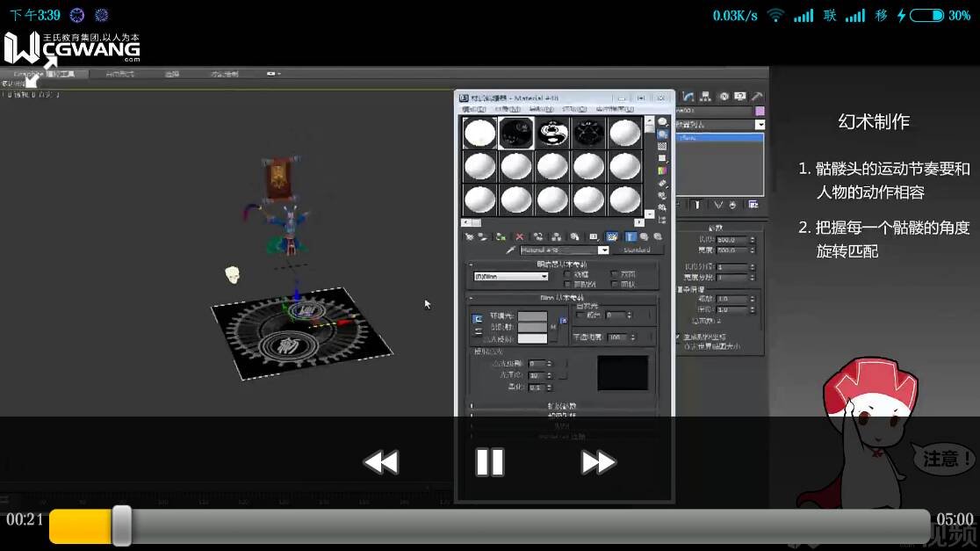The image size is (980, 551).
Task: Toggle checkered Background icon
Action: [662, 147]
